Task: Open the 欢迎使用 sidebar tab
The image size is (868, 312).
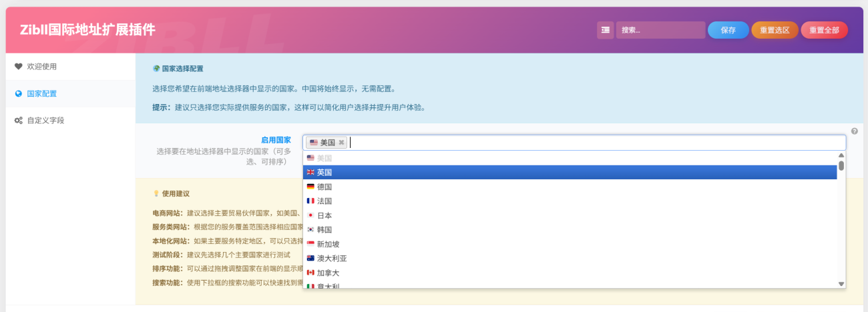Action: [41, 67]
